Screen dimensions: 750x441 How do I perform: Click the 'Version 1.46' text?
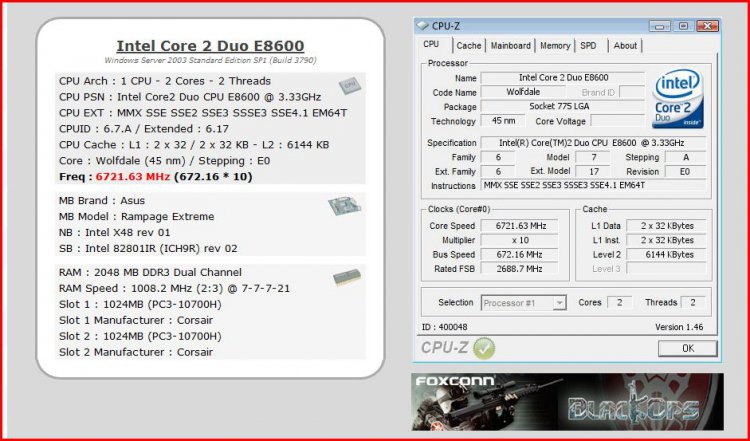click(679, 327)
